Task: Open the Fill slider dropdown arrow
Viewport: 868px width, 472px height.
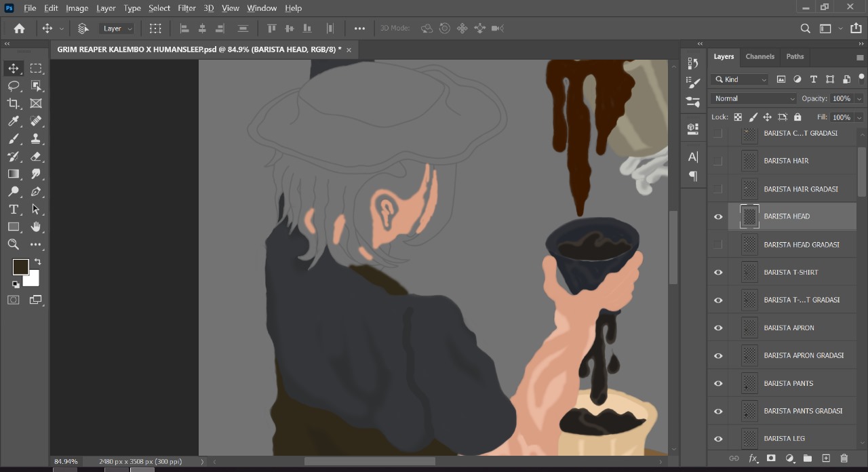Action: [x=859, y=117]
